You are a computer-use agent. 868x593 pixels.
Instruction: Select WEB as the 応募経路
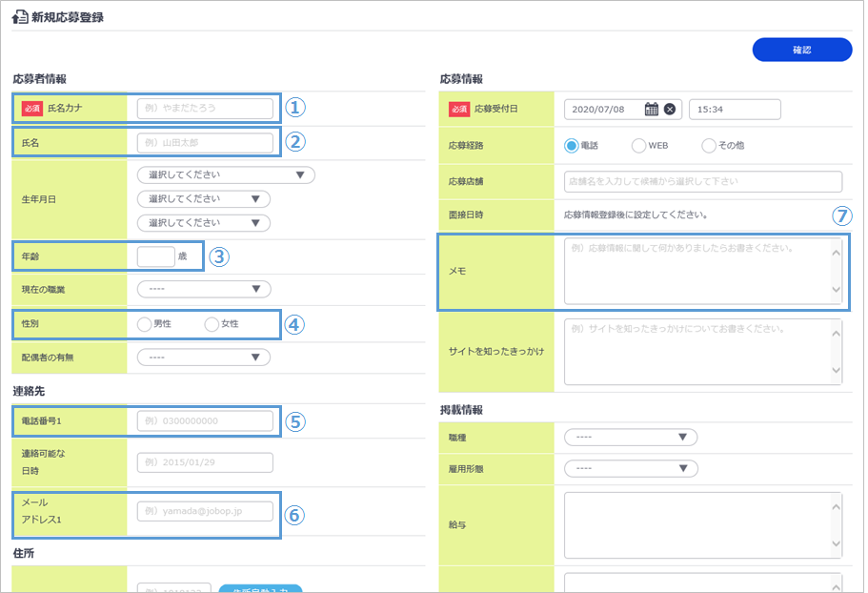[x=638, y=146]
